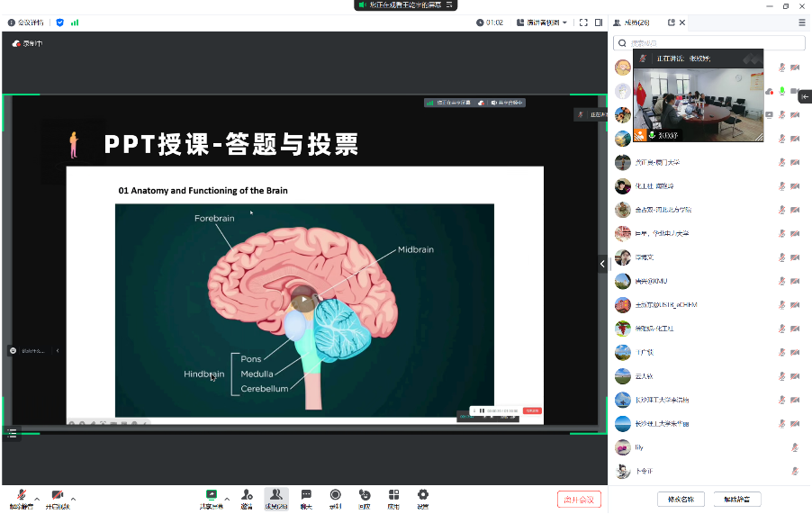Open the hamburger menu at top right
The width and height of the screenshot is (812, 514).
click(x=802, y=23)
